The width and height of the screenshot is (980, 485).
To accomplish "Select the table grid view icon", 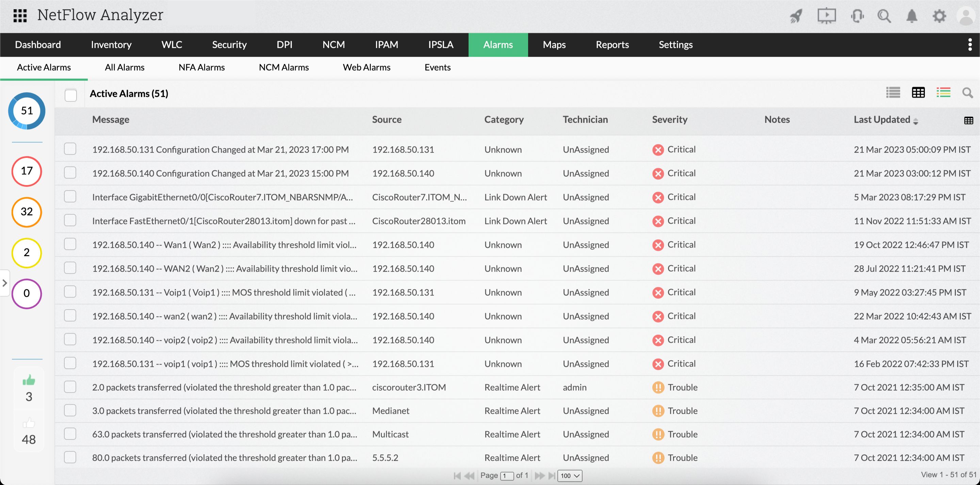I will pos(918,93).
